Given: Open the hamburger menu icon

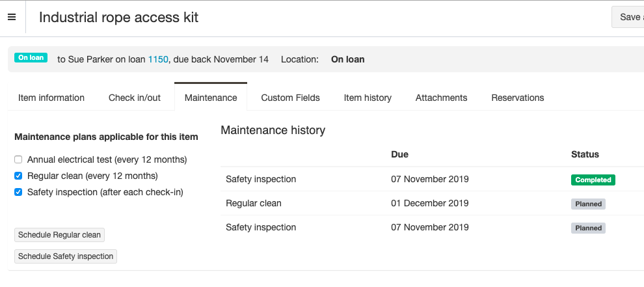Looking at the screenshot, I should click(12, 17).
